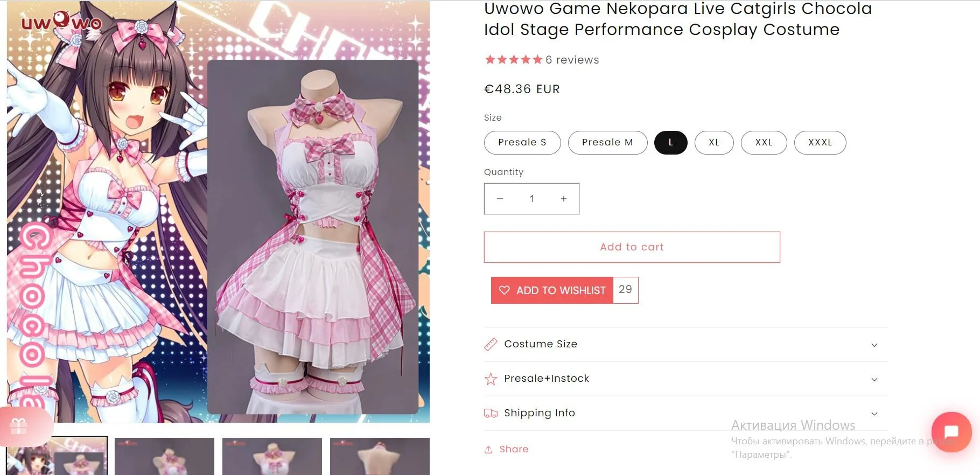Image resolution: width=980 pixels, height=475 pixels.
Task: Open the second product thumbnail image
Action: [164, 456]
